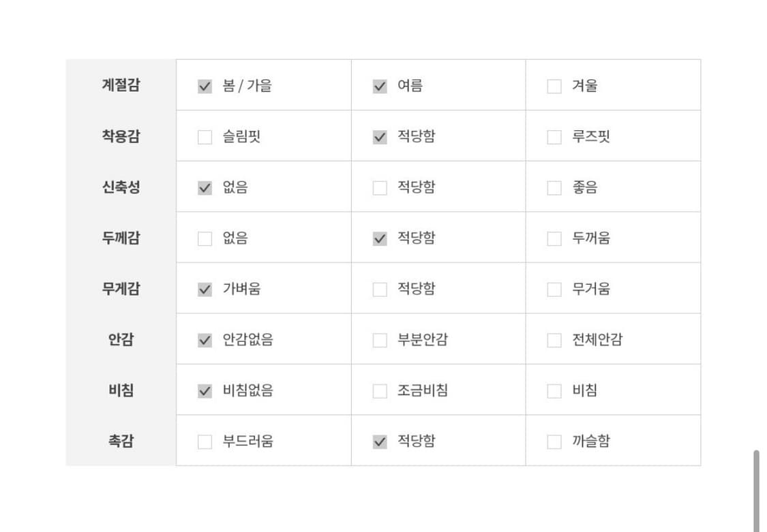Enable the 두꺼움 option
Viewport: 767px width, 532px height.
pos(554,237)
